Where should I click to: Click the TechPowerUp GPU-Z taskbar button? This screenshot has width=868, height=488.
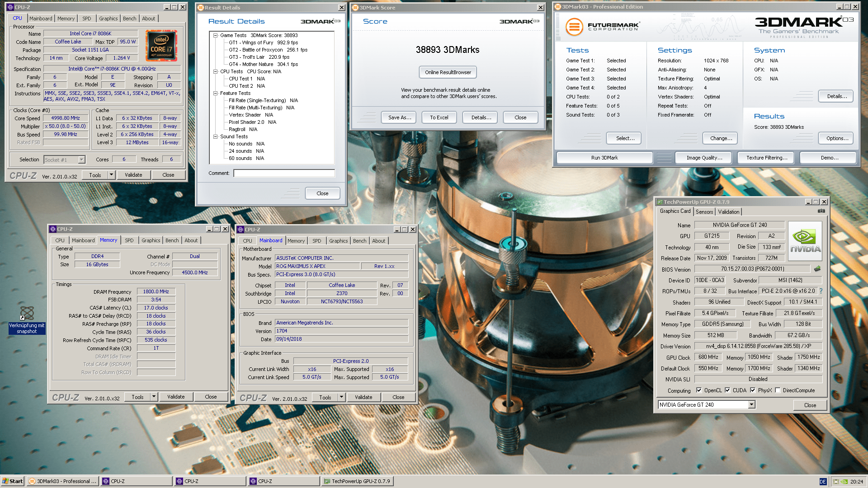click(357, 481)
